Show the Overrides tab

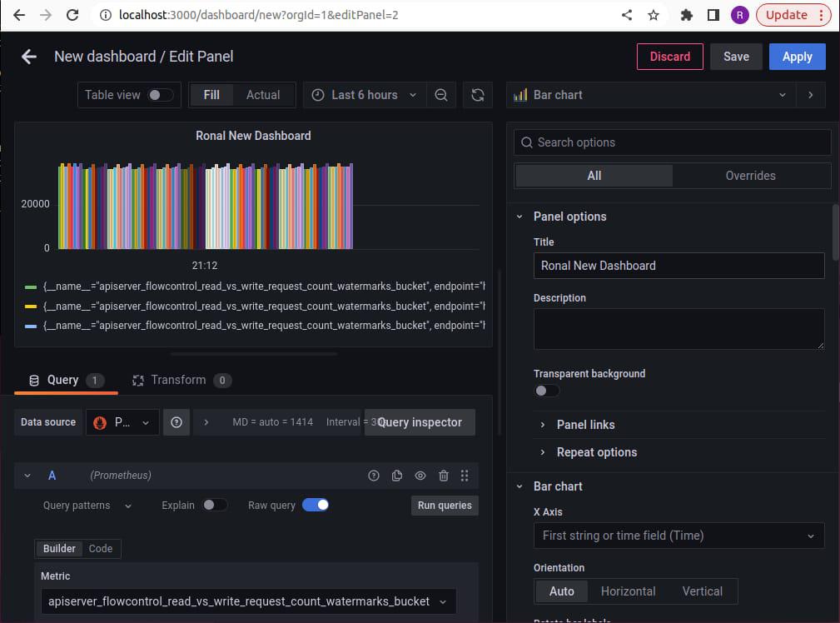(750, 176)
